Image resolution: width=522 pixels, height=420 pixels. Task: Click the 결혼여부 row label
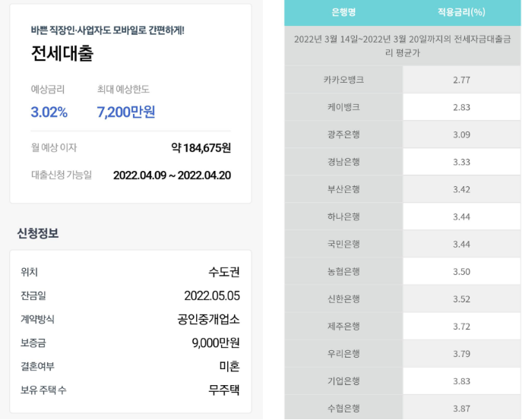37,366
